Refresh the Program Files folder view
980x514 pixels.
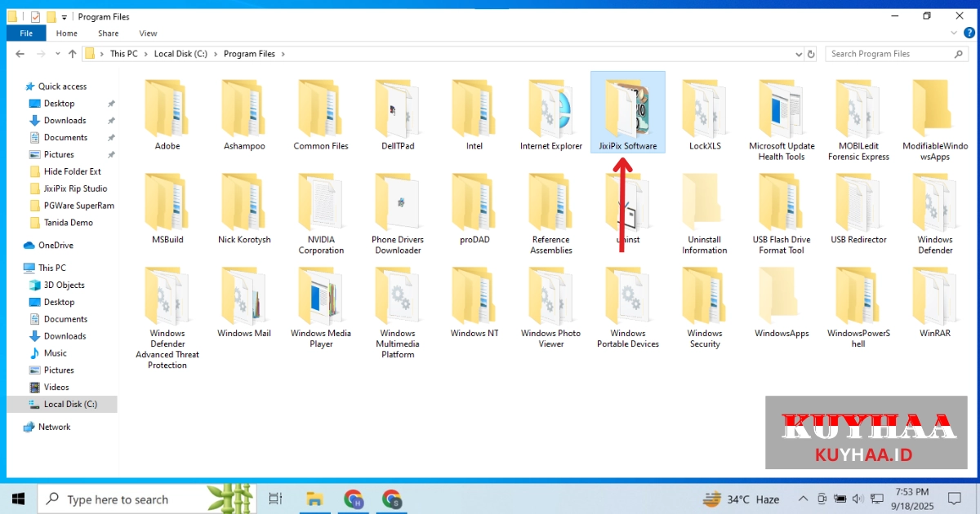pos(811,54)
